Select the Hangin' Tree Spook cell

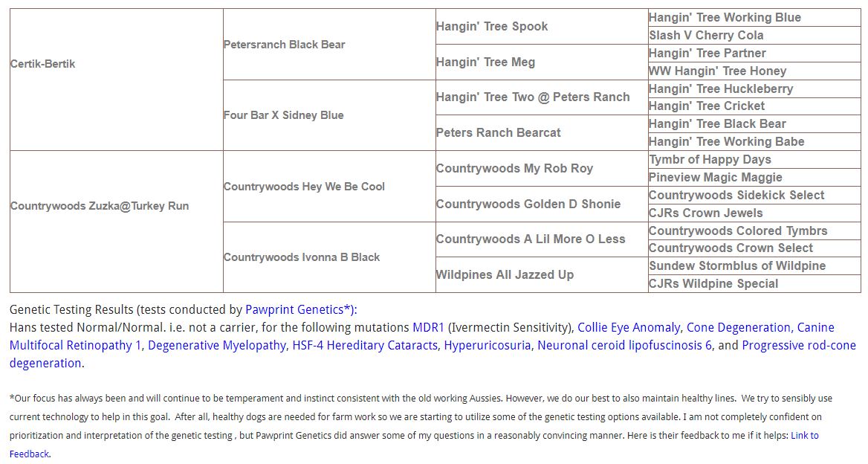492,27
